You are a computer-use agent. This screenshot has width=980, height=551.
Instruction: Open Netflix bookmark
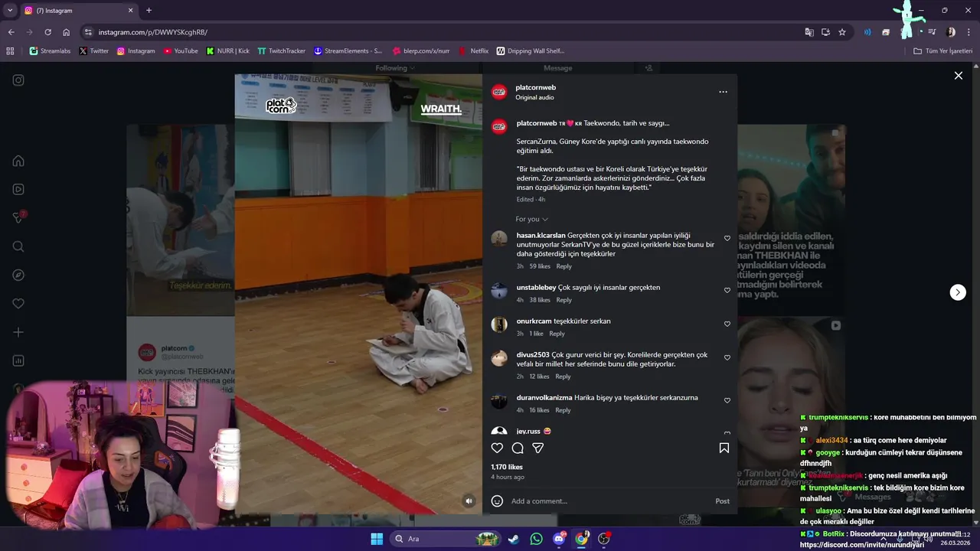pyautogui.click(x=473, y=51)
